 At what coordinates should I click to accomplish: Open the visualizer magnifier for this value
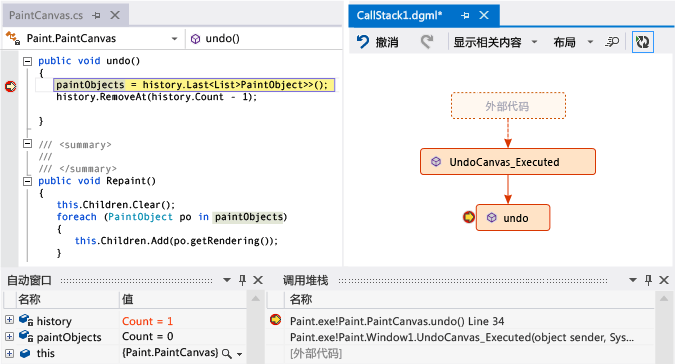[226, 354]
